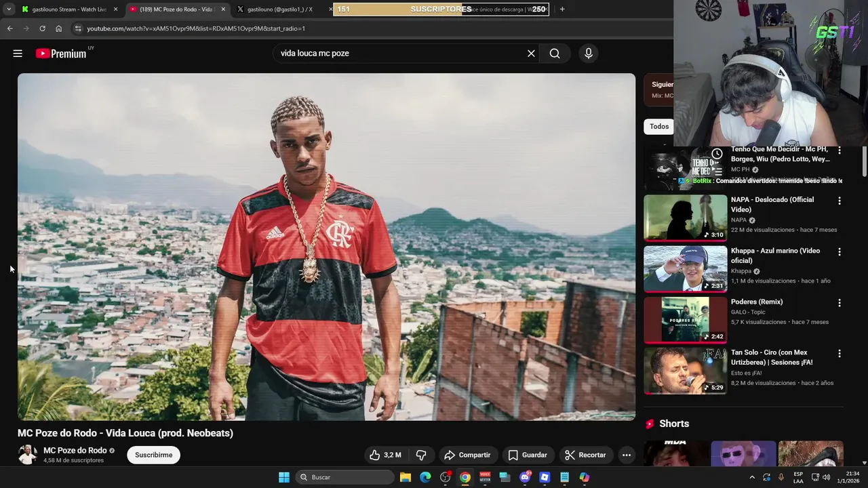Click the browser address bar URL
The height and width of the screenshot is (488, 868).
196,28
